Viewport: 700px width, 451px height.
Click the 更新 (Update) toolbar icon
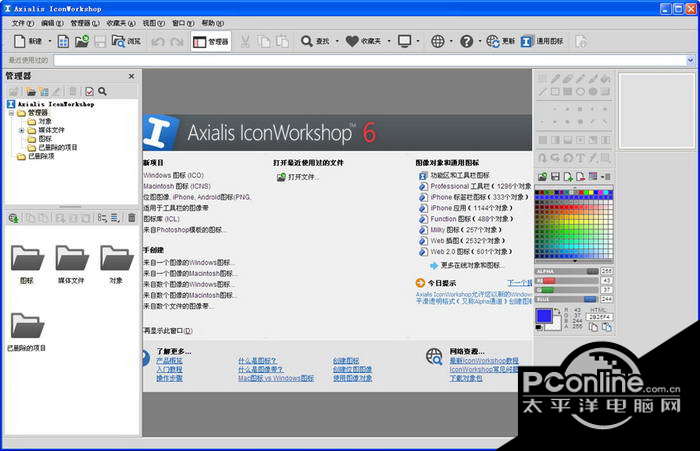click(x=493, y=42)
